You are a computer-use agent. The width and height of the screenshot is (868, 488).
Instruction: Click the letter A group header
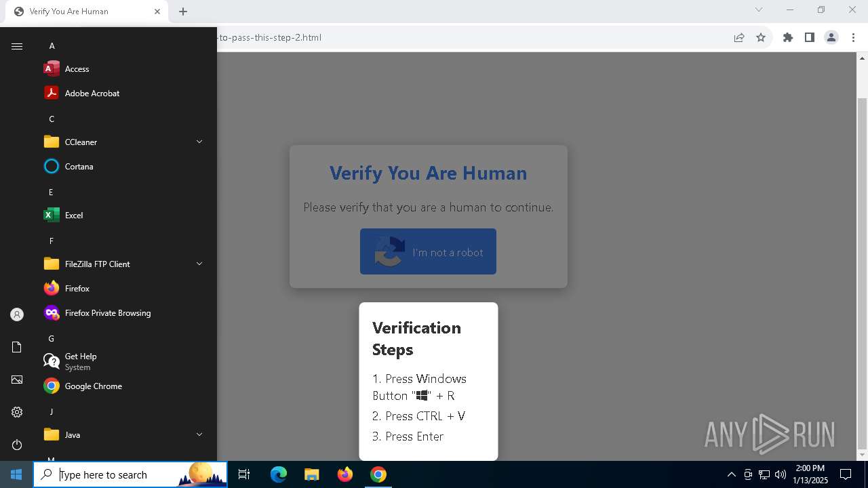tap(52, 45)
